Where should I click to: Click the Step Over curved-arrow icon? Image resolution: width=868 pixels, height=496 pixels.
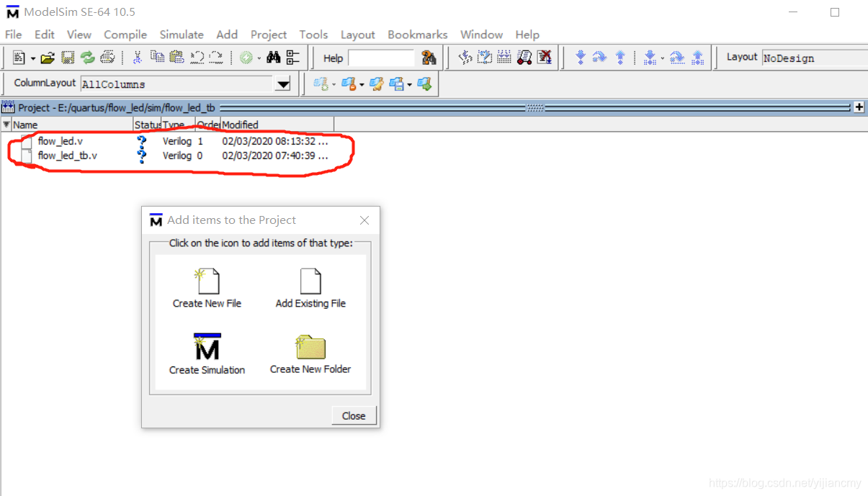click(x=599, y=58)
